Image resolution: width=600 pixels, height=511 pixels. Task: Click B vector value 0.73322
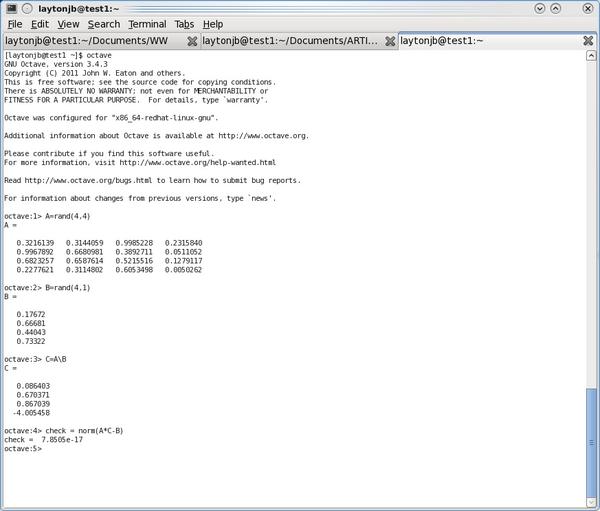coord(31,341)
